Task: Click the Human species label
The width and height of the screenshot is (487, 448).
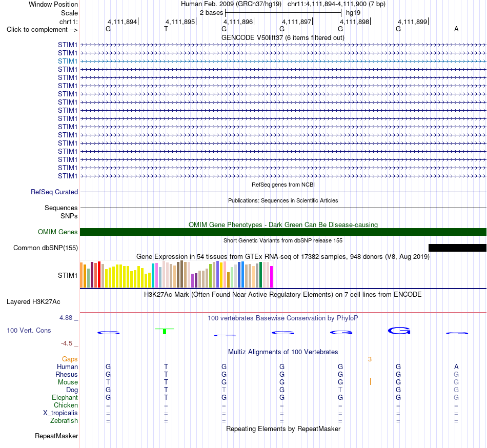Action: [x=67, y=367]
